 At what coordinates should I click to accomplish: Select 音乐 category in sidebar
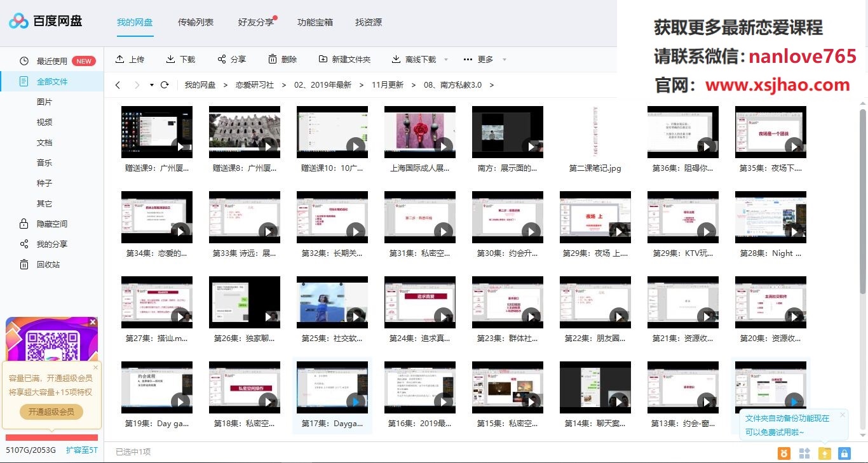(44, 163)
